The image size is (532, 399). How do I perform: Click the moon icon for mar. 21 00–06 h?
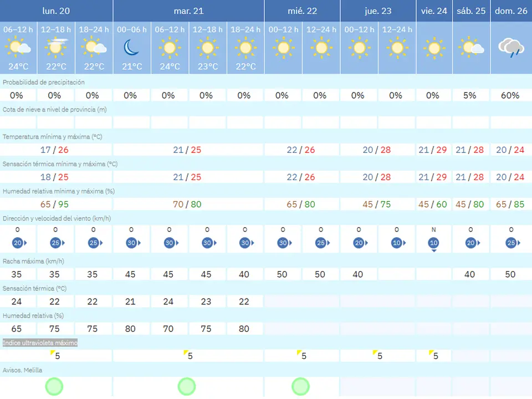click(x=131, y=48)
